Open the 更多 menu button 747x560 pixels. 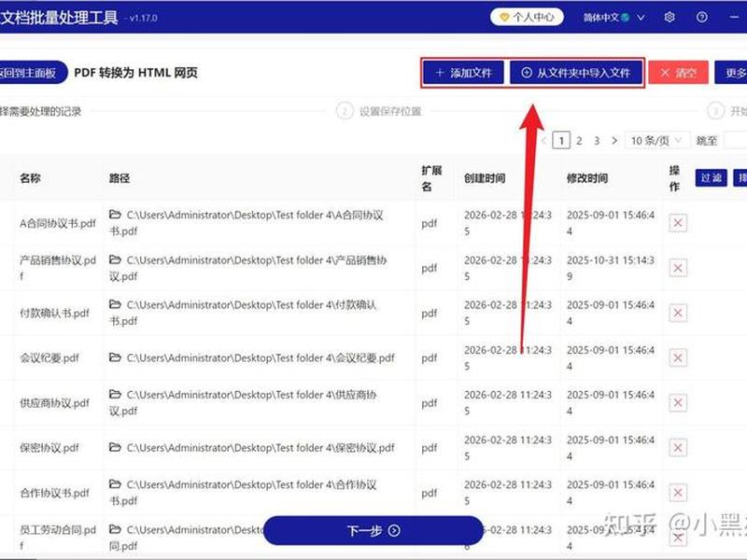pos(731,73)
